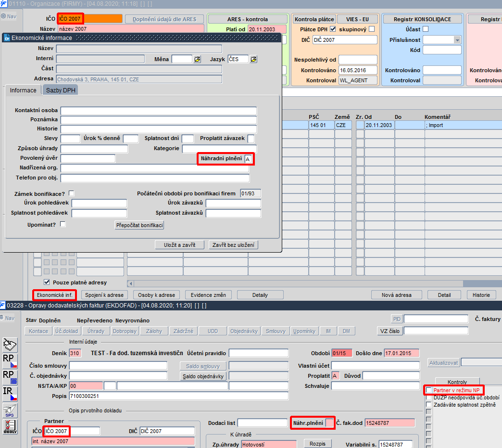The height and width of the screenshot is (448, 502).
Task: Open the Kontroly tab
Action: coord(457,382)
